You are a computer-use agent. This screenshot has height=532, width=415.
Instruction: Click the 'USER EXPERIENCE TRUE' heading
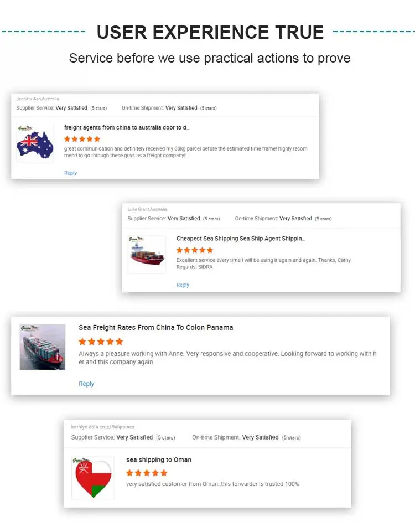[210, 32]
